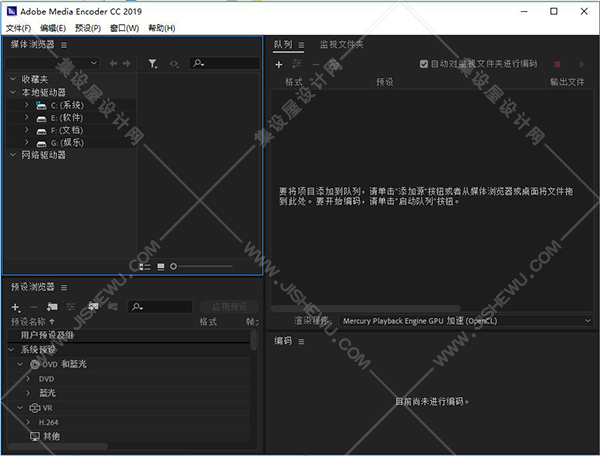Open the file type filter funnel icon
Viewport: 600px width, 456px height.
point(153,64)
